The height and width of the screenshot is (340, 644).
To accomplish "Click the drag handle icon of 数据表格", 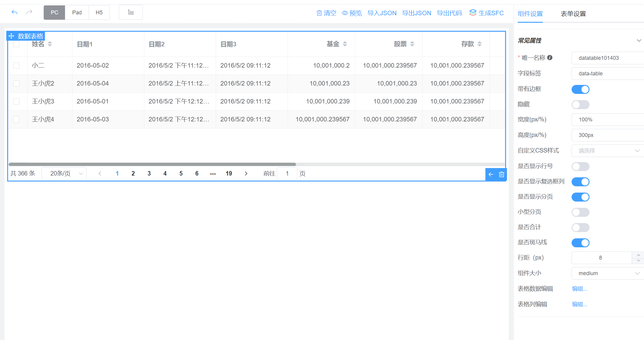I will coord(11,36).
